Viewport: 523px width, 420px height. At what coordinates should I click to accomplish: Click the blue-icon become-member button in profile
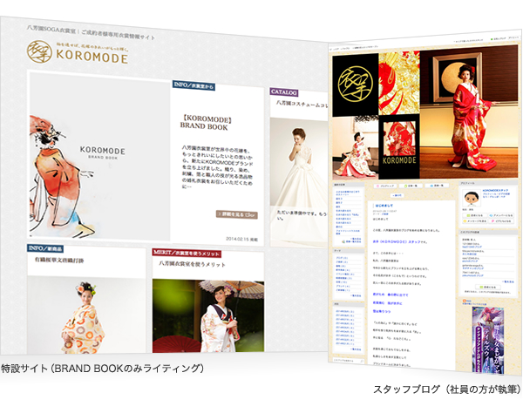[x=501, y=216]
